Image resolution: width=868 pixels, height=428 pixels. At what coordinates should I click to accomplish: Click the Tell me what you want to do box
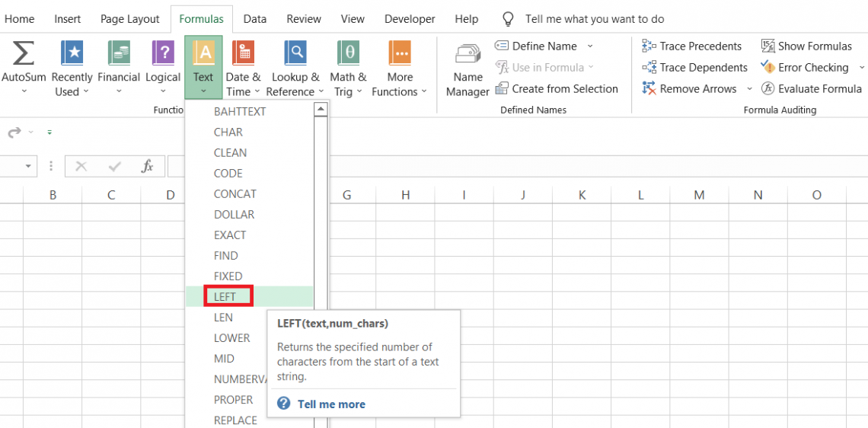click(594, 19)
